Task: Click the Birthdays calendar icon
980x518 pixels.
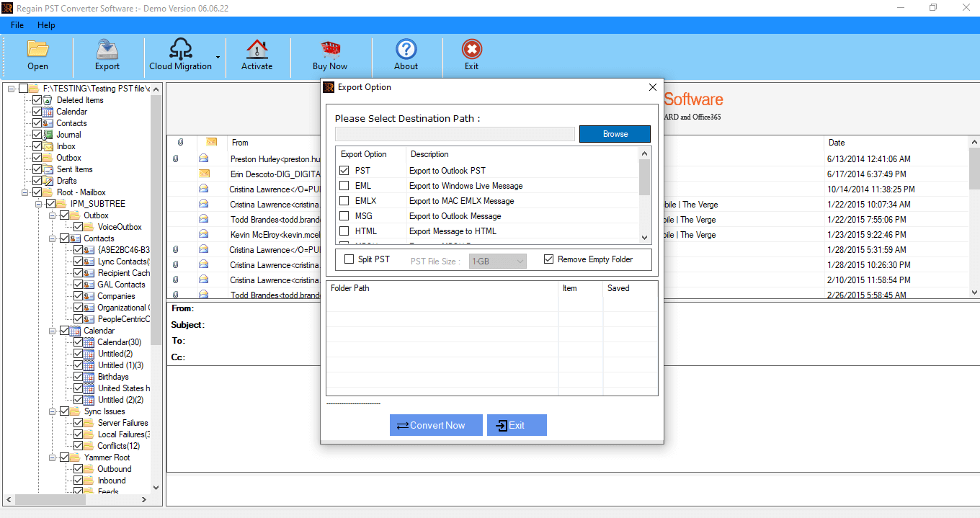Action: (89, 377)
